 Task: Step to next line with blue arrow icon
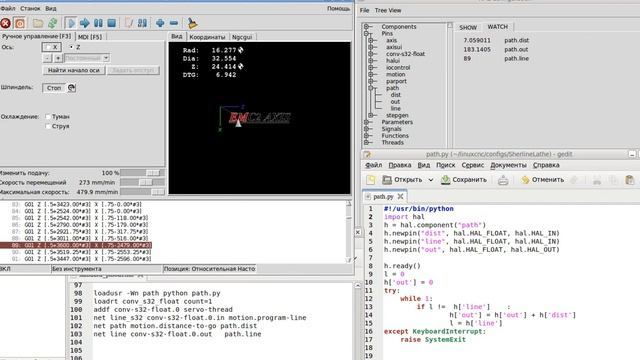pyautogui.click(x=84, y=23)
